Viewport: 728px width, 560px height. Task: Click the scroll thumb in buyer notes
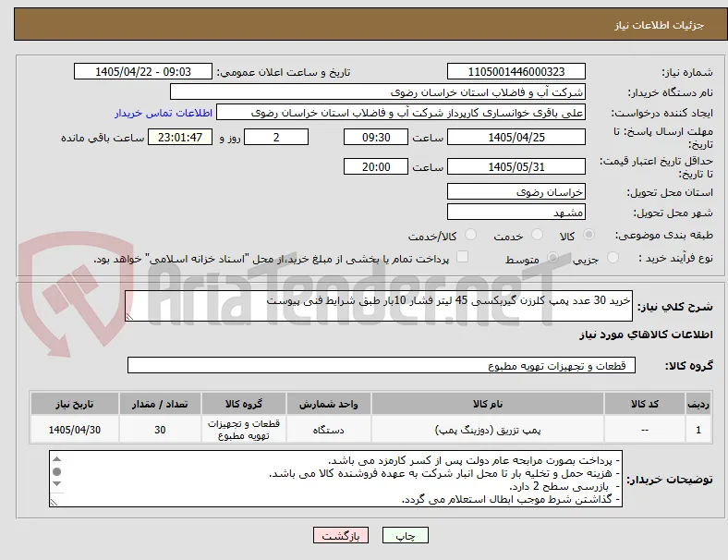(56, 472)
